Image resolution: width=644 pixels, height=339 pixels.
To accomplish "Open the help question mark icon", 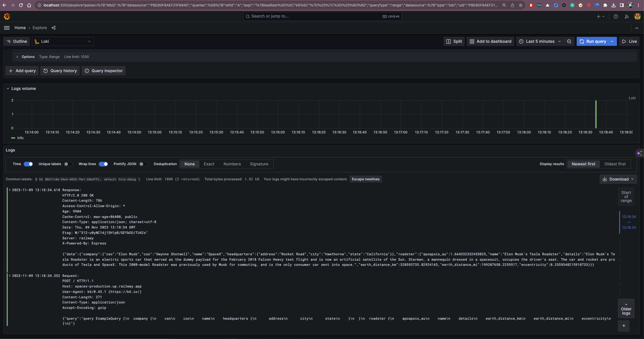I will [616, 16].
